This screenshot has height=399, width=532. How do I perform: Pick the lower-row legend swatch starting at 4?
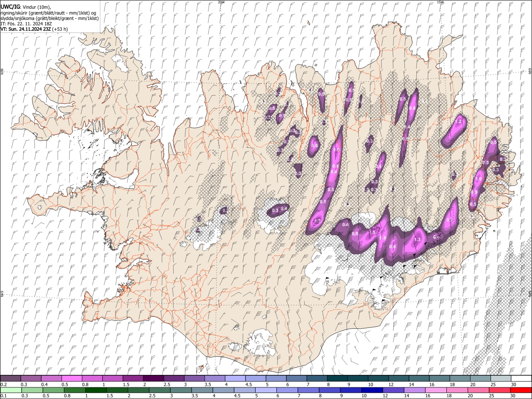click(x=223, y=390)
